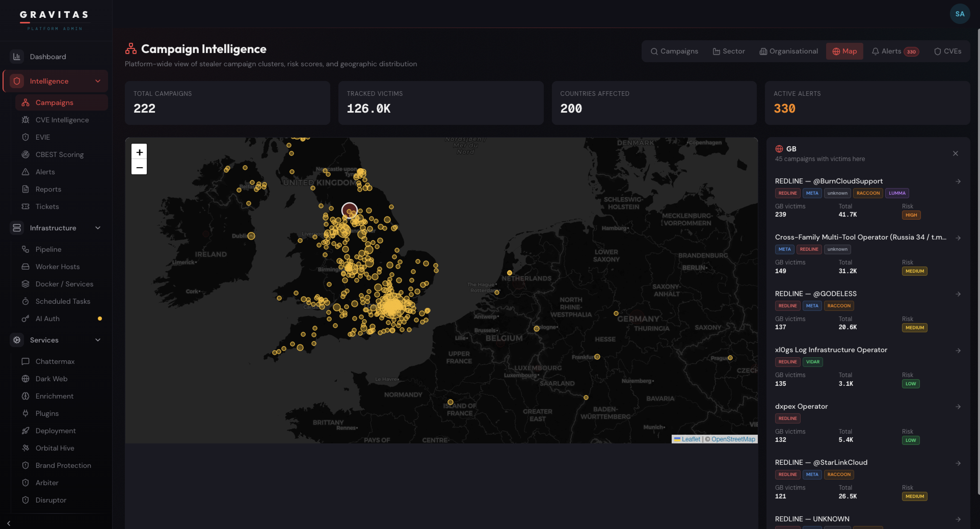The width and height of the screenshot is (980, 529).
Task: Go to Brand Protection
Action: tap(61, 465)
